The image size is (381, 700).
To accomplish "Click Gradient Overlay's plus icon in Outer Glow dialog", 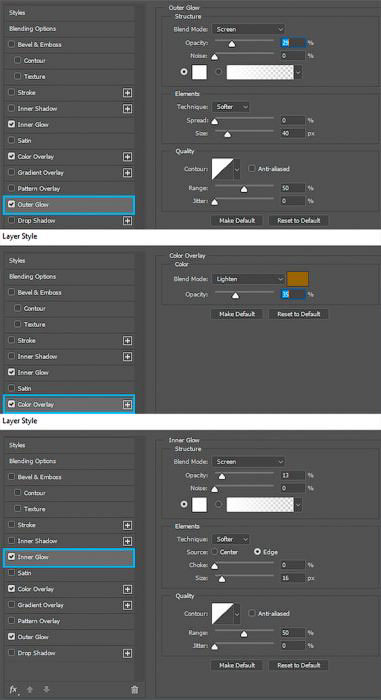I will coord(127,173).
